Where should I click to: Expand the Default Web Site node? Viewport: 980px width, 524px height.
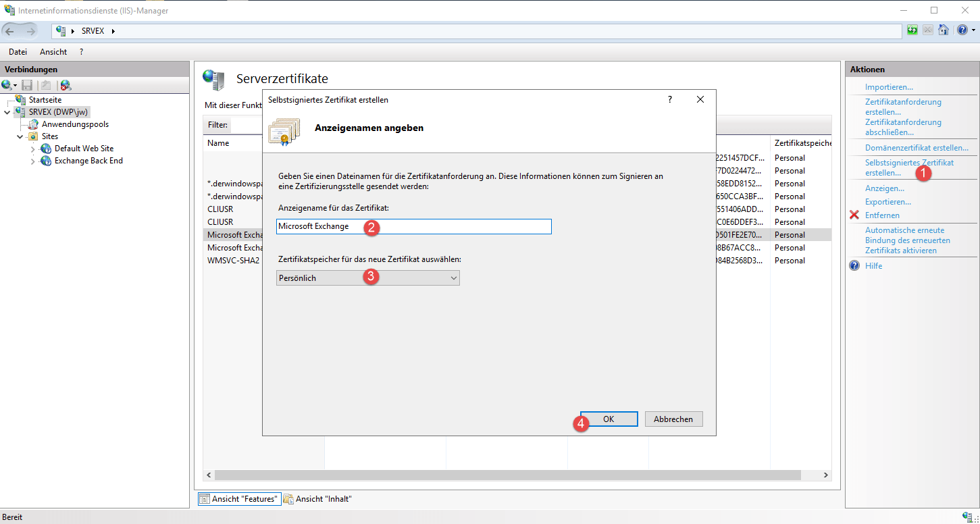tap(32, 149)
